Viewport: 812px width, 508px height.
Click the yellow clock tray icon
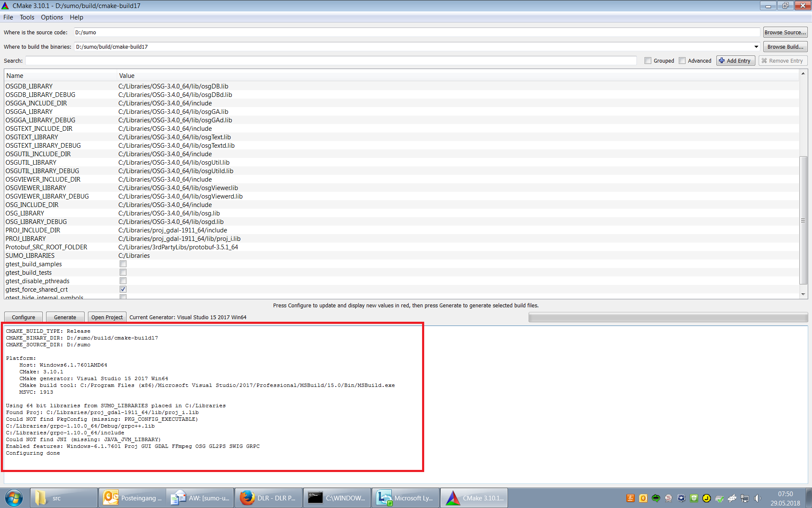click(x=707, y=498)
